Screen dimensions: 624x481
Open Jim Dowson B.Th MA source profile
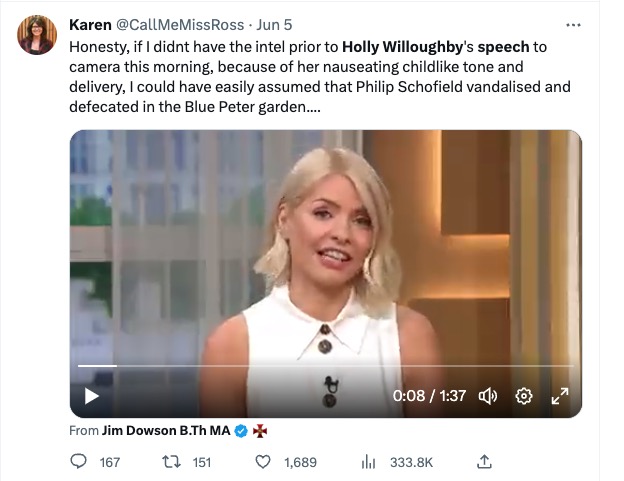tap(166, 430)
